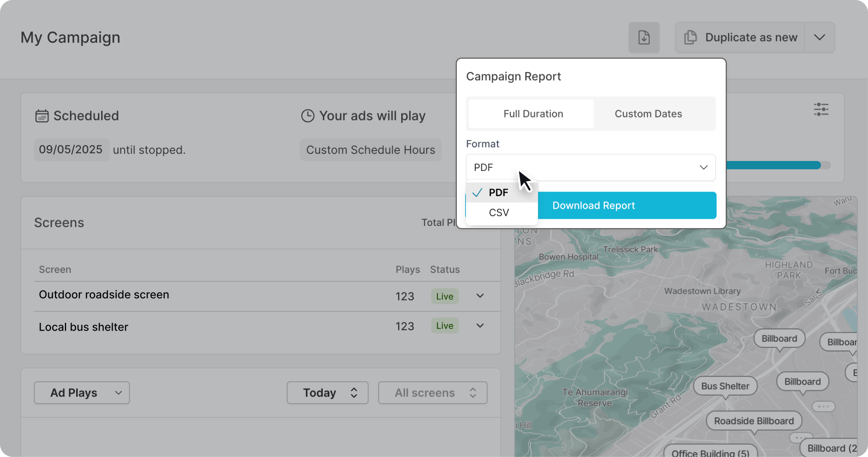868x457 pixels.
Task: Expand the Outdoor roadside screen row
Action: [x=480, y=296]
